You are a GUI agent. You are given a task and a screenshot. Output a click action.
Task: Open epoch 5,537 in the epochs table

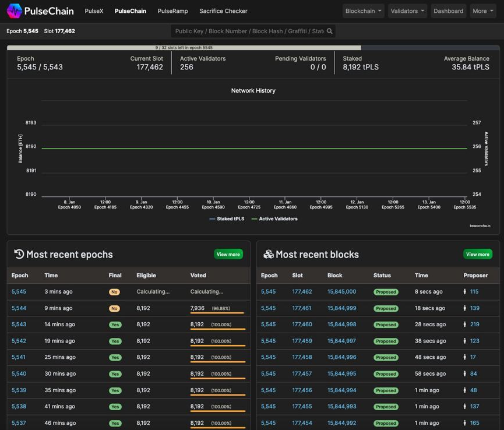coord(19,423)
